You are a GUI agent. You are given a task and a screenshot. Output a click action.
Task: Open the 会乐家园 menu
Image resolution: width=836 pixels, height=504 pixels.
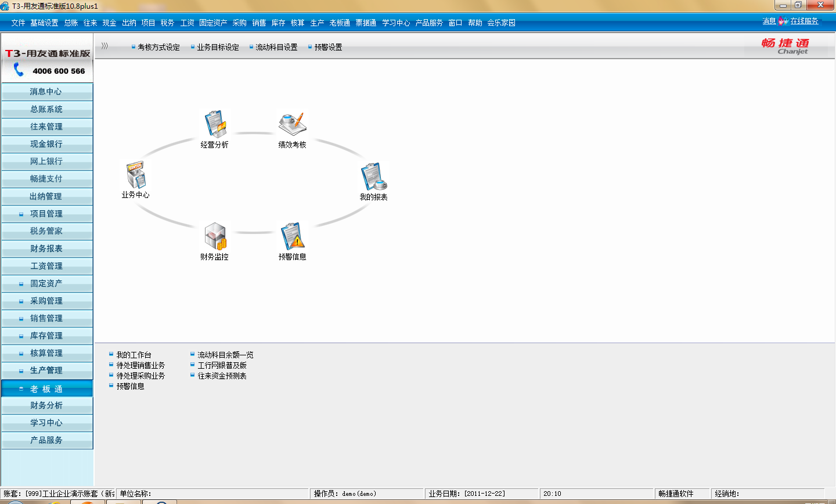click(501, 23)
